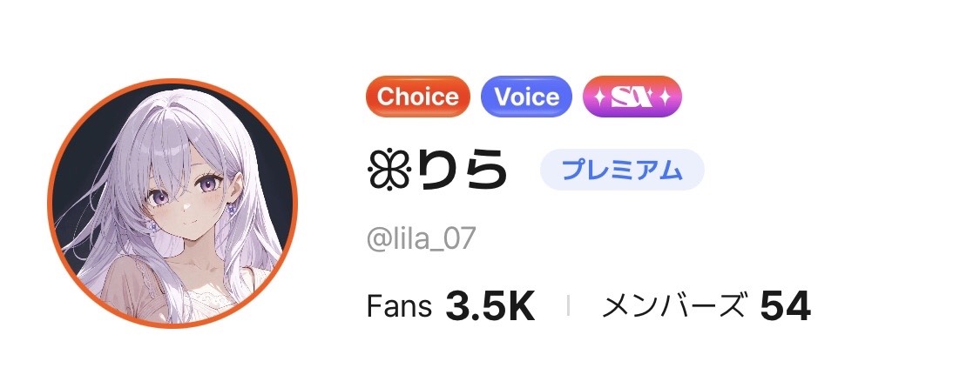
Task: Click the right sparkle in SX badge
Action: coord(664,96)
